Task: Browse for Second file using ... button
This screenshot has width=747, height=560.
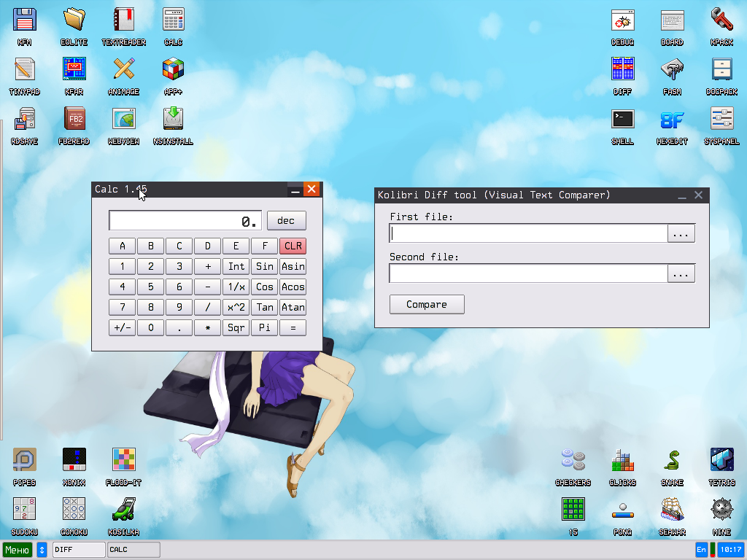Action: (681, 273)
